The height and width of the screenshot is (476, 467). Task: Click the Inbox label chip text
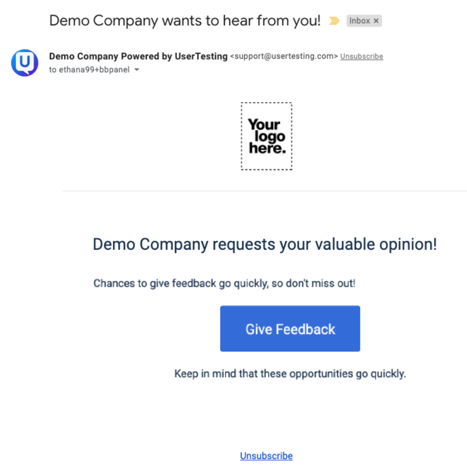click(x=359, y=21)
